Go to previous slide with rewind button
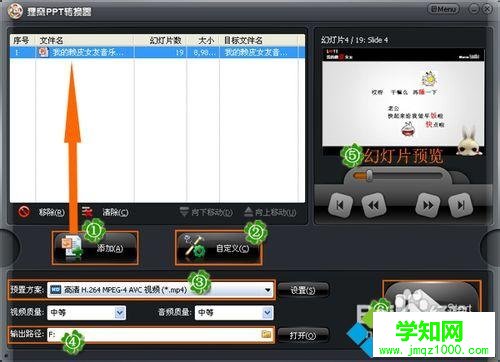500x362 pixels. (x=373, y=205)
